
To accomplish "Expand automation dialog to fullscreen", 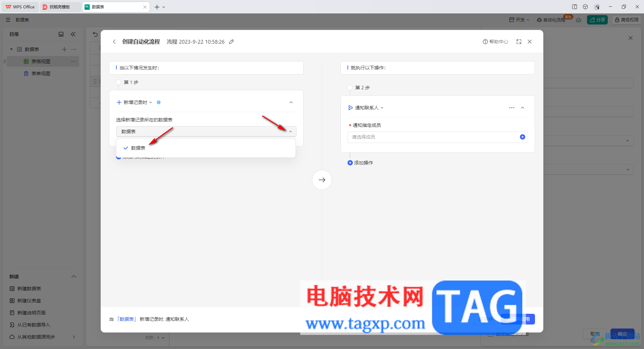I will click(x=519, y=42).
